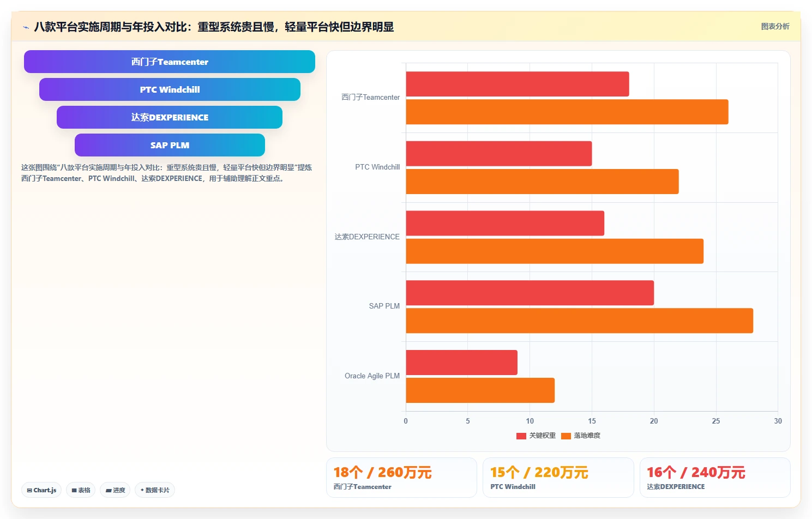
Task: Click the x-axis tick label 15
Action: [592, 421]
